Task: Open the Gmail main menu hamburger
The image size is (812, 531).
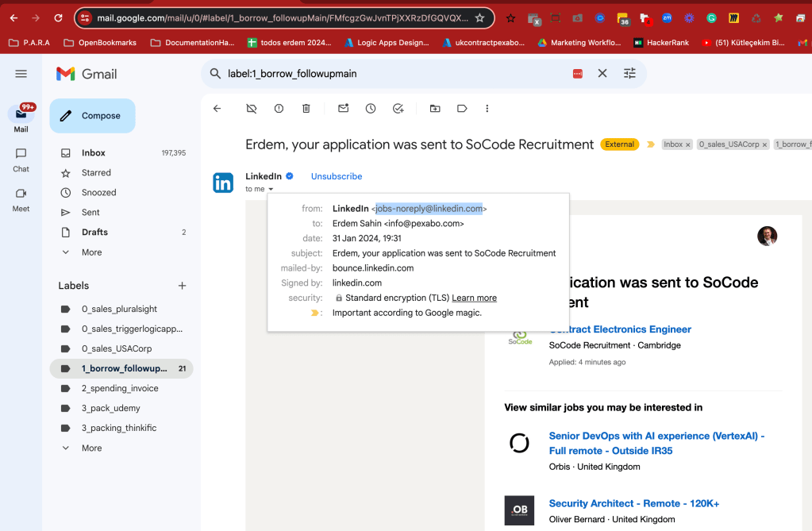Action: tap(21, 74)
